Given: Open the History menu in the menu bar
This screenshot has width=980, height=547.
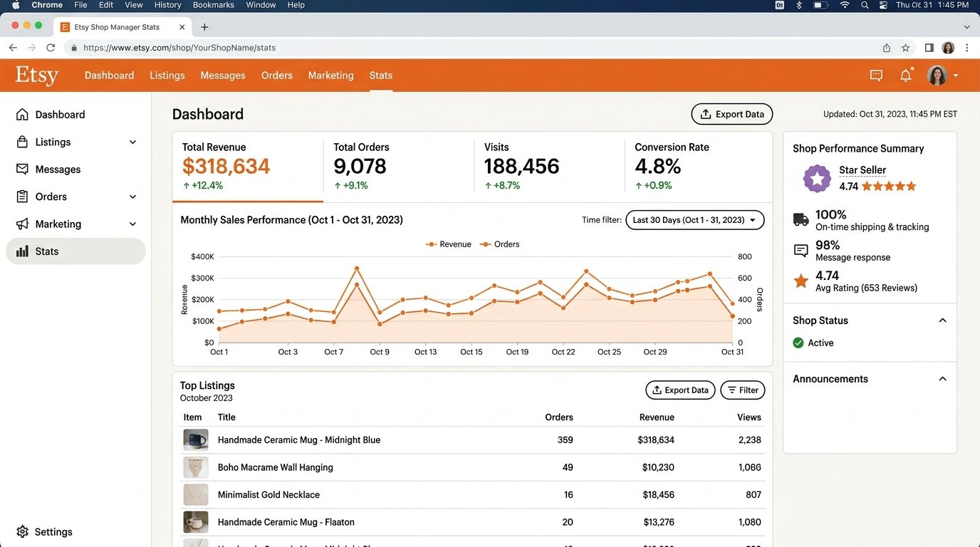Looking at the screenshot, I should pyautogui.click(x=168, y=5).
